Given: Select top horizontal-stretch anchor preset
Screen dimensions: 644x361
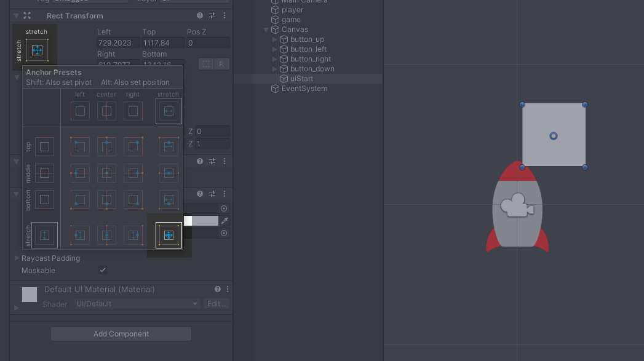Looking at the screenshot, I should click(x=169, y=146).
